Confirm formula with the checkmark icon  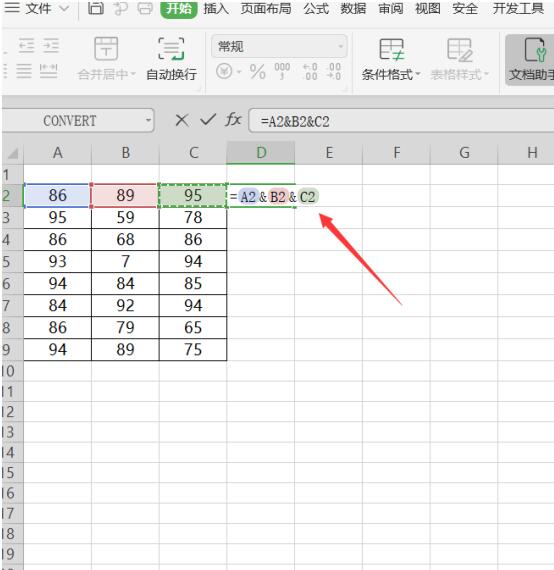[x=208, y=120]
